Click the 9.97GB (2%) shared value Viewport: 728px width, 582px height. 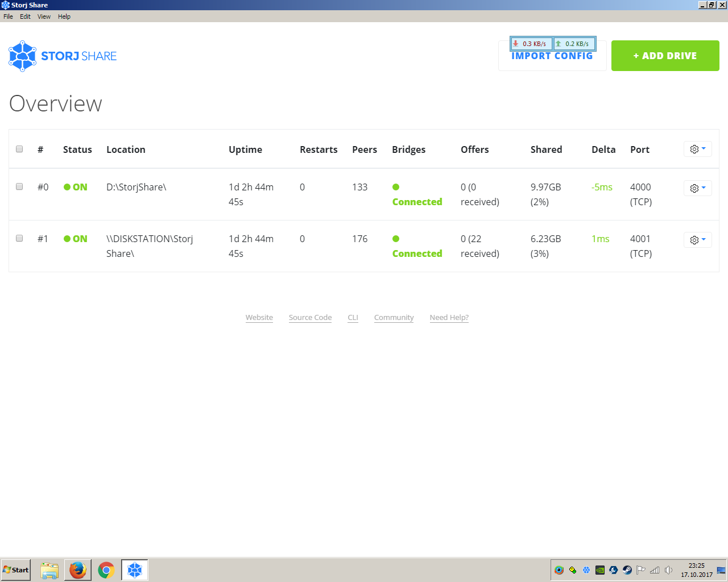click(x=546, y=194)
